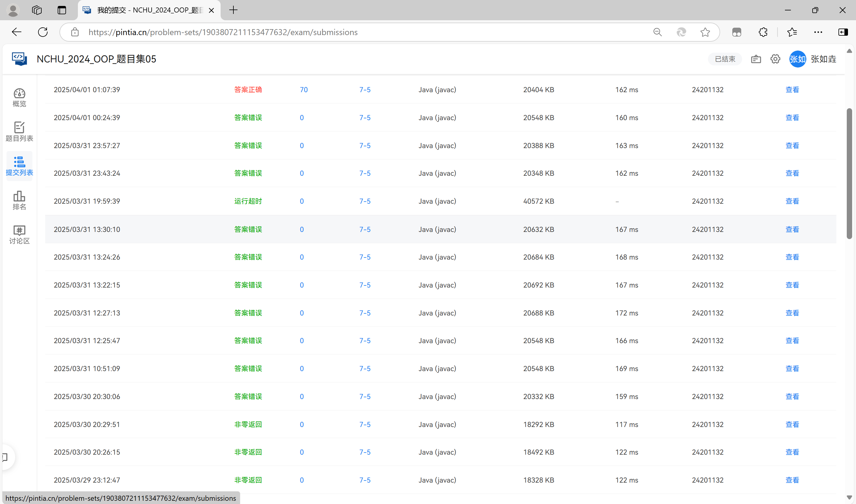The width and height of the screenshot is (856, 504).
Task: Click the browser refresh button
Action: pos(43,32)
